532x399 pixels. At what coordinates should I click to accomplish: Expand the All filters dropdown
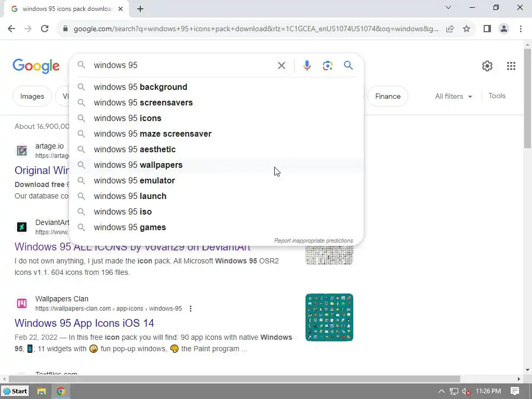click(453, 96)
